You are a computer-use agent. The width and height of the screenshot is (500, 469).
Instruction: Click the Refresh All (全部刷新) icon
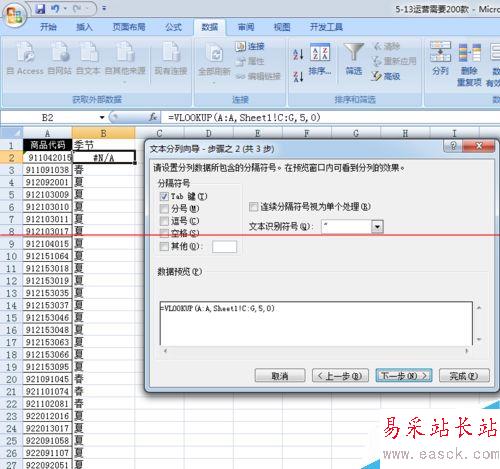(x=214, y=53)
